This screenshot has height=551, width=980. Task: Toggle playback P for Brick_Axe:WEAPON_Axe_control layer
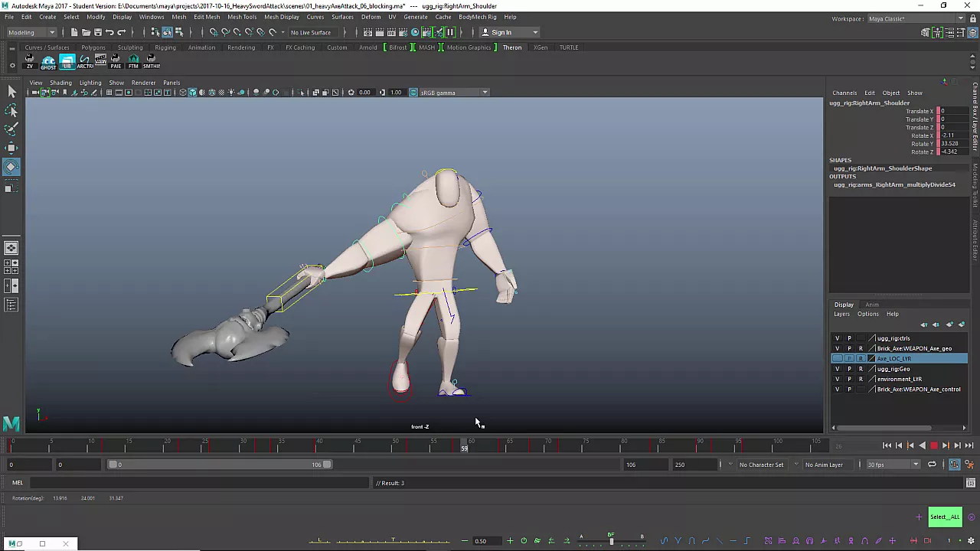849,390
